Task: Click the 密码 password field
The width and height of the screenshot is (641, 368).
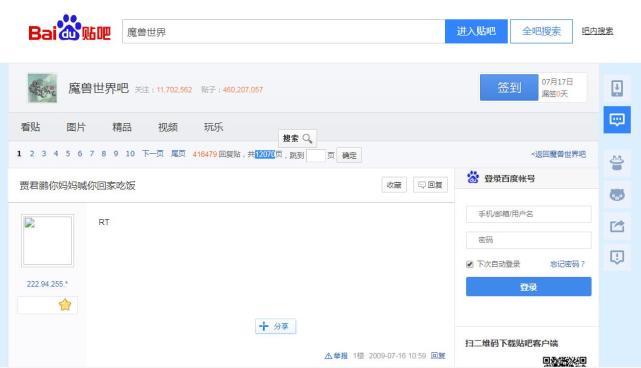Action: click(529, 240)
